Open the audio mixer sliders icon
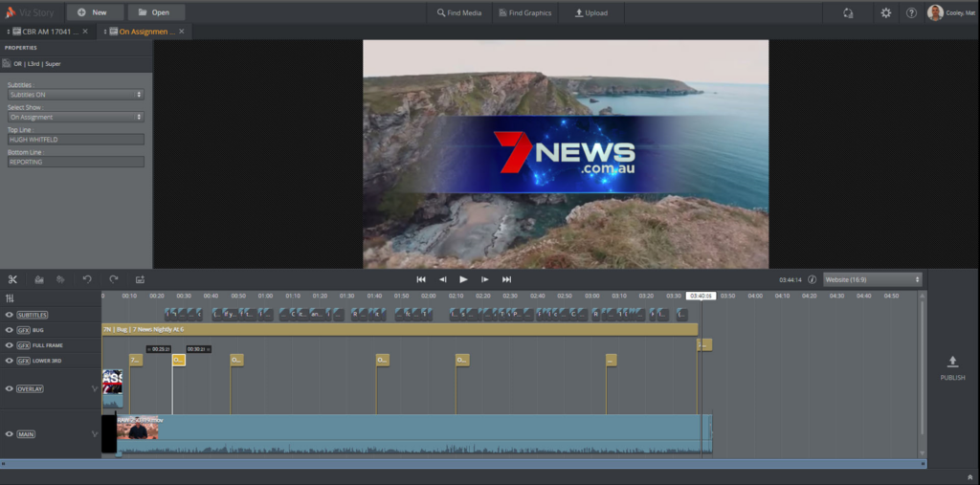Screen dimensions: 980x485 point(10,298)
